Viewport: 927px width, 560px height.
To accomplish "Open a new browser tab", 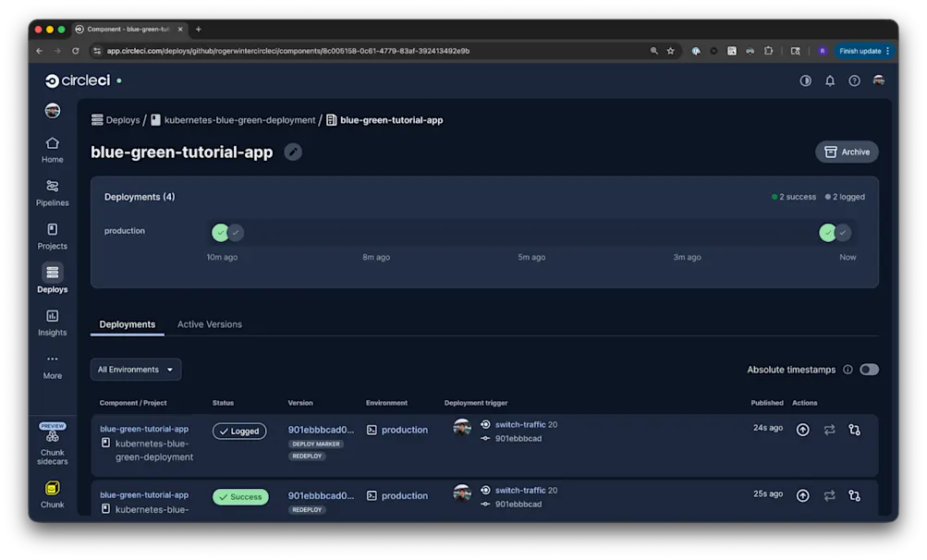I will click(x=199, y=29).
